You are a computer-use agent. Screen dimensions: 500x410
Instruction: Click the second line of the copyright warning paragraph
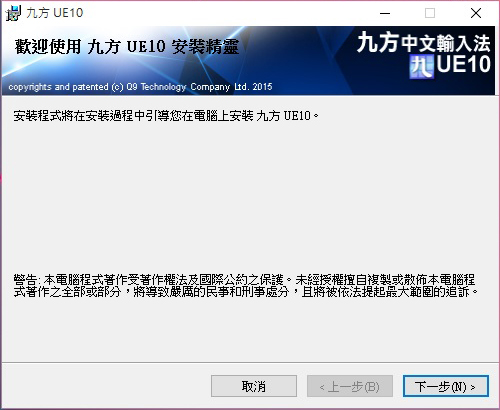(246, 292)
